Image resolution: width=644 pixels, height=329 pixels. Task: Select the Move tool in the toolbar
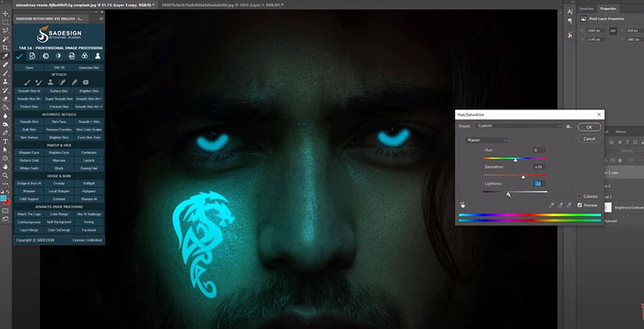pyautogui.click(x=6, y=13)
